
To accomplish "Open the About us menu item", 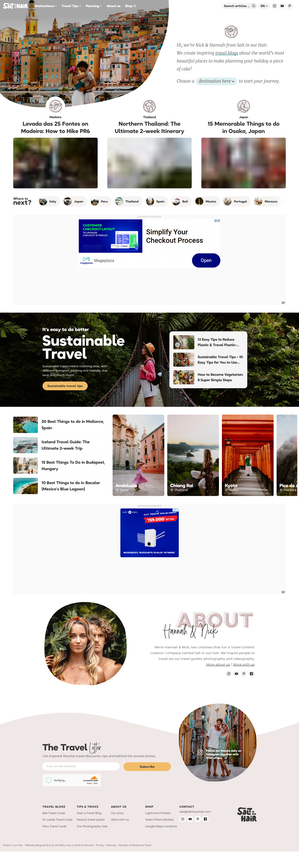I will 114,6.
